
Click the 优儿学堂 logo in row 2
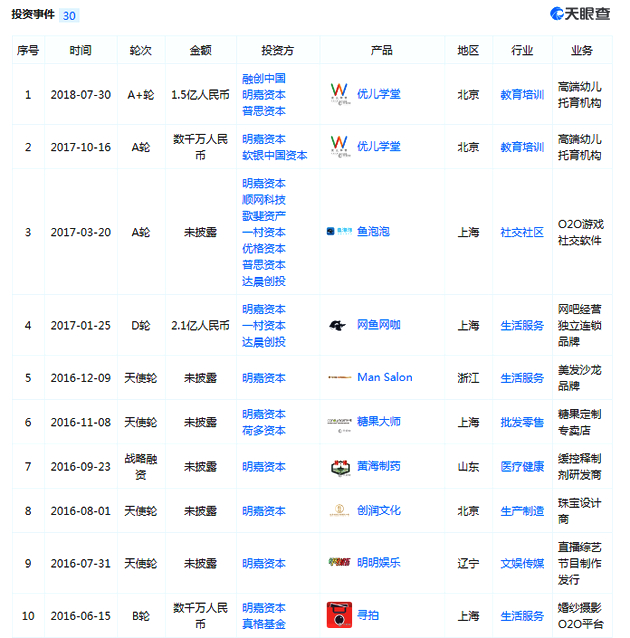coord(340,146)
